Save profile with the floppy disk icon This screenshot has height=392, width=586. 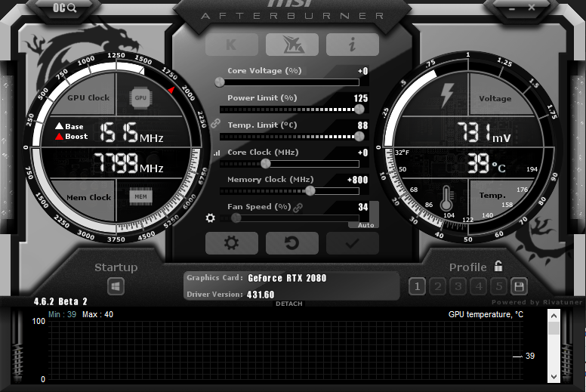519,286
